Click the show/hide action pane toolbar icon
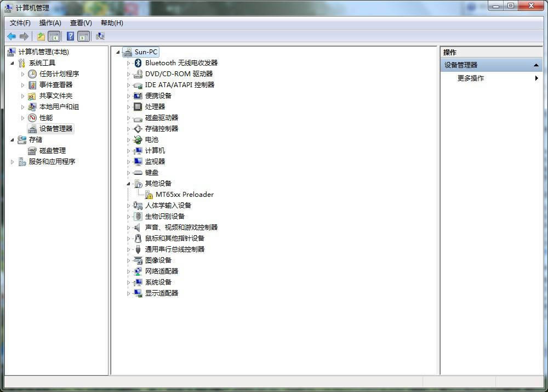This screenshot has width=548, height=392. click(x=83, y=36)
